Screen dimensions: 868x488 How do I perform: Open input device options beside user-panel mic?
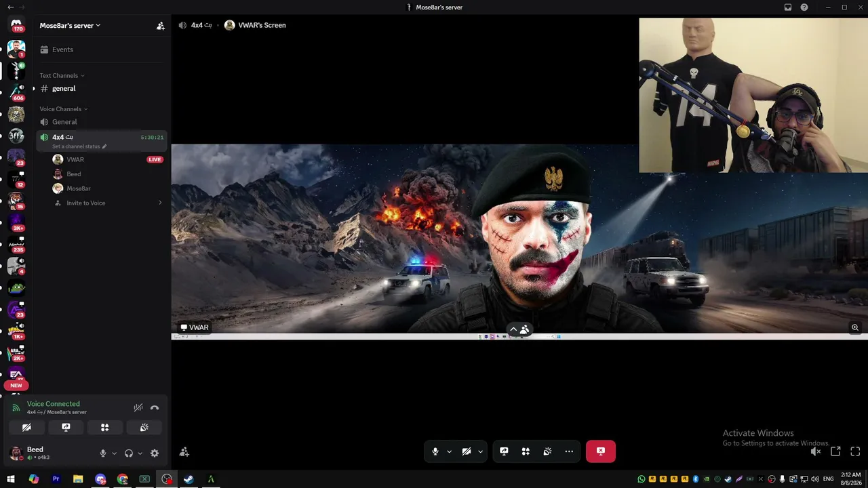click(x=114, y=453)
